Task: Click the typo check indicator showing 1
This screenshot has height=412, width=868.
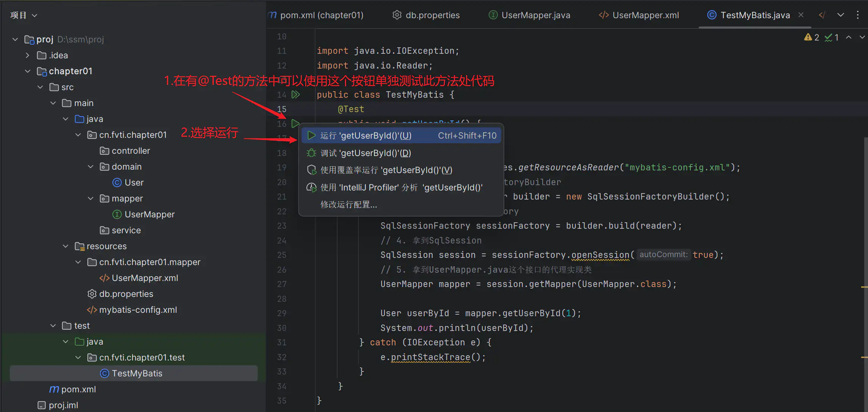Action: (832, 37)
